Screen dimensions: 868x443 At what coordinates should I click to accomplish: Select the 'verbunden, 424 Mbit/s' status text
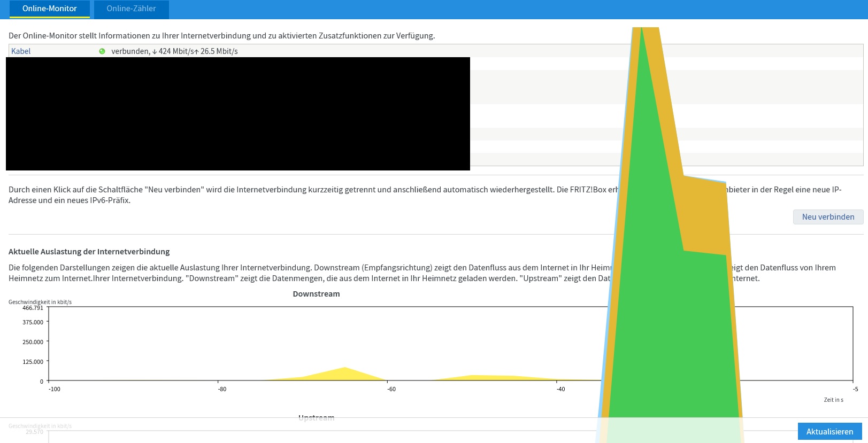pos(174,51)
